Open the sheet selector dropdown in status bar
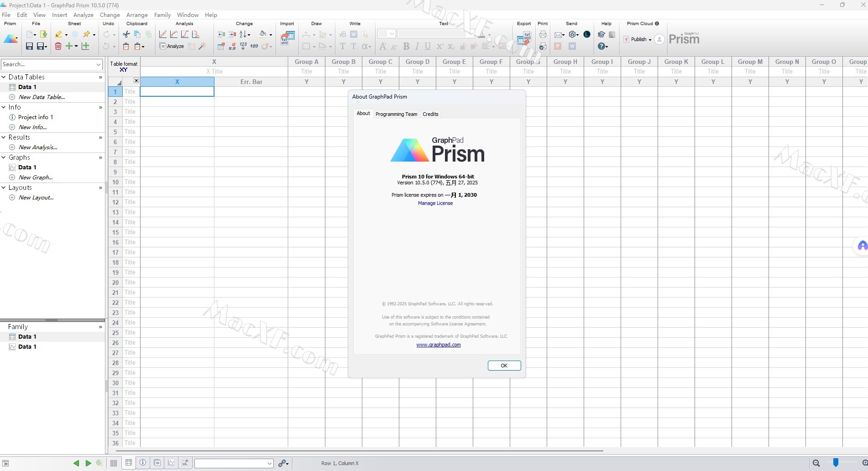 pyautogui.click(x=269, y=463)
